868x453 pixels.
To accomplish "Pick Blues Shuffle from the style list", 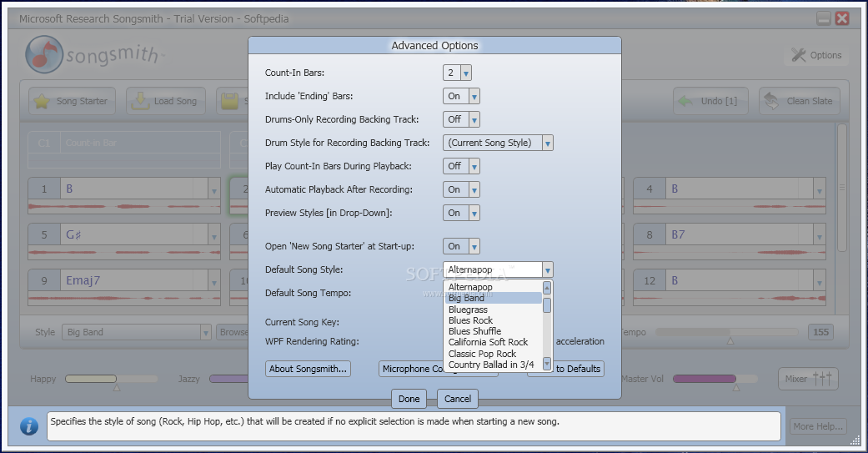I will pos(493,331).
